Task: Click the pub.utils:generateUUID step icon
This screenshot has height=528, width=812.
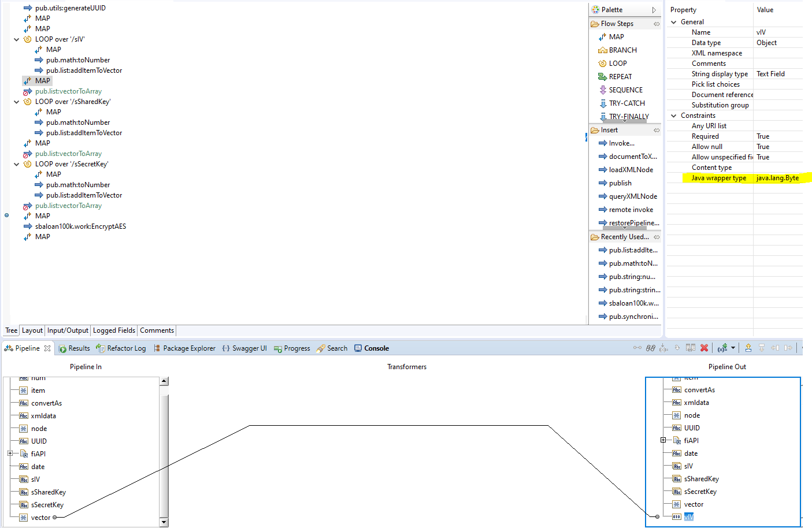Action: 28,8
